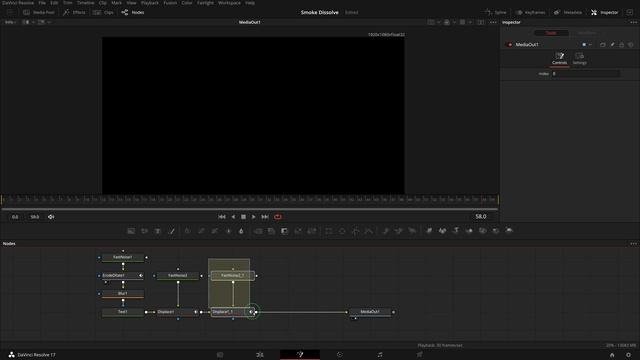
Task: Add a FastNoise node from toolbar
Action: coord(144,231)
